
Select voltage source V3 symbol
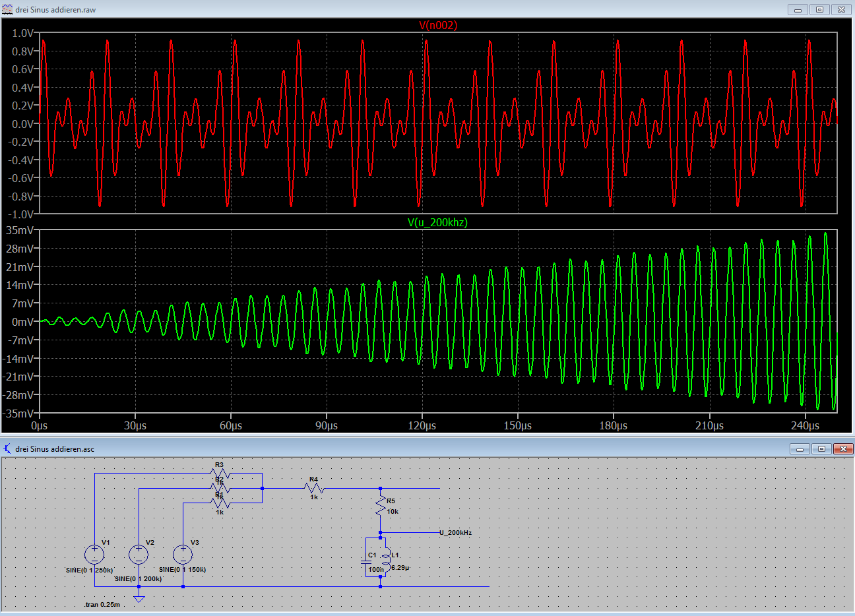[183, 554]
